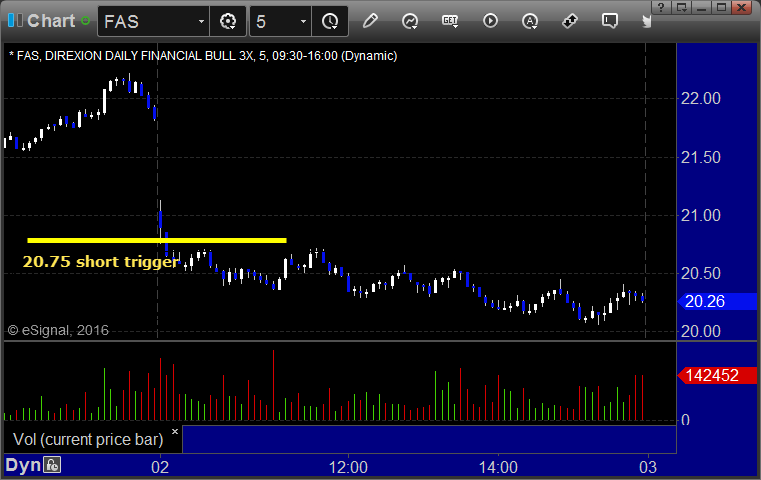Viewport: 761px width, 480px height.
Task: Click the 20.50 price axis label
Action: coord(700,273)
